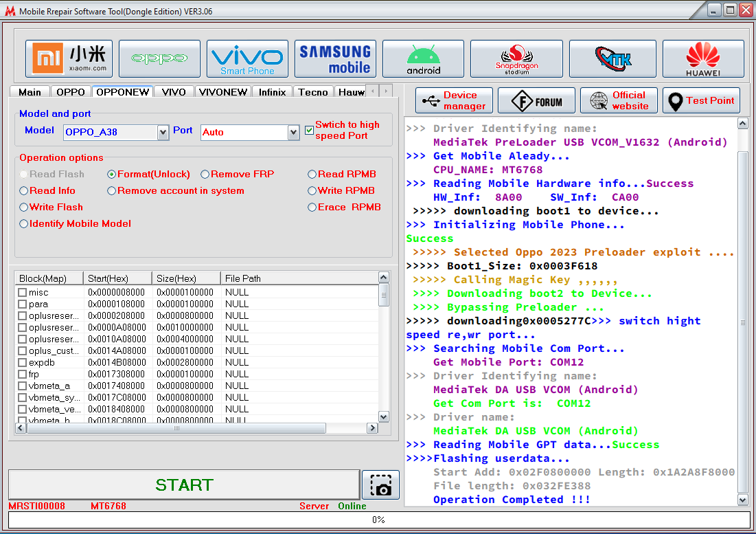Switch to the OPPONEW tab
The width and height of the screenshot is (756, 534).
[122, 91]
